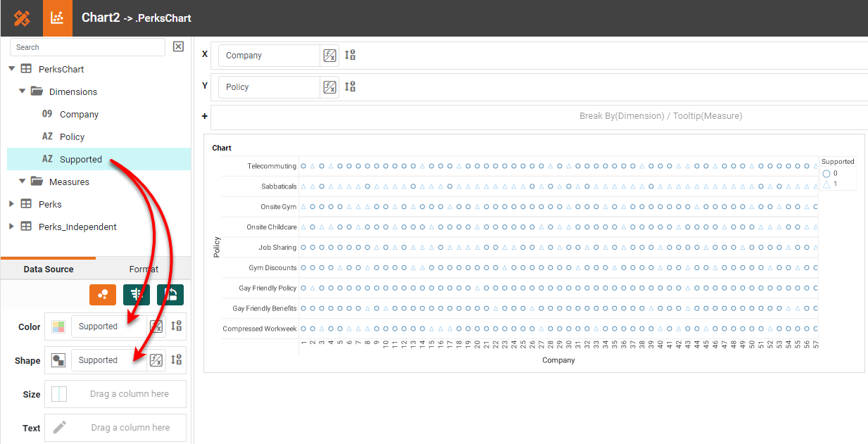Open sort options for Y axis
868x444 pixels.
350,87
